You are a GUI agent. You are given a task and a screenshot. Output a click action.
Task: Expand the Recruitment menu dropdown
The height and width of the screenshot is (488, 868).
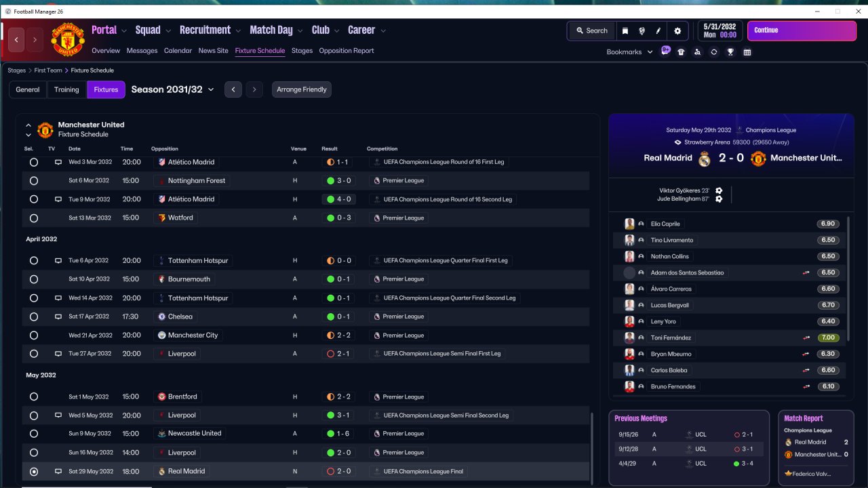point(238,30)
